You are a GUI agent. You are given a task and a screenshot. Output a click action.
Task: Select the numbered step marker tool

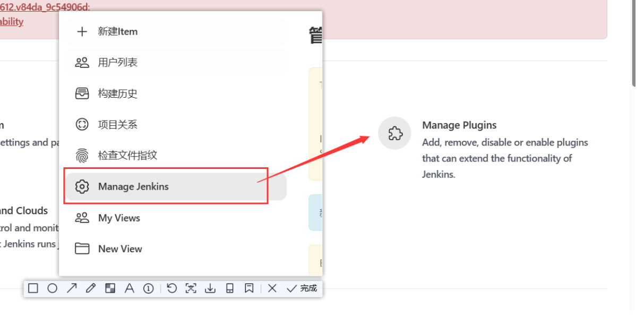coord(149,288)
